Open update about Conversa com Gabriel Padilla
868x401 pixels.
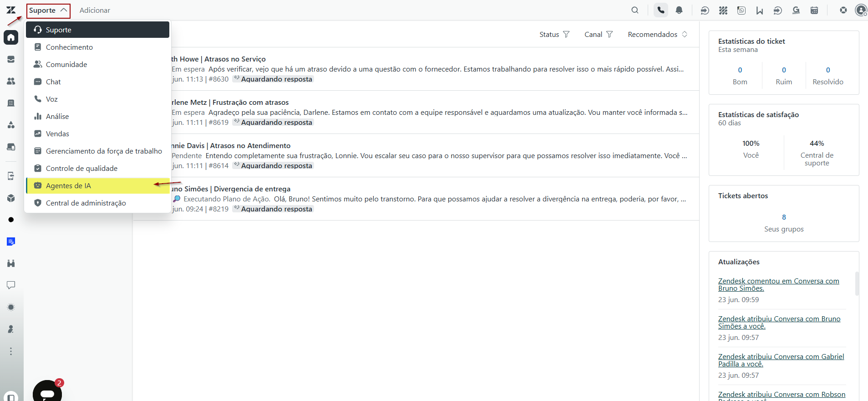(781, 360)
